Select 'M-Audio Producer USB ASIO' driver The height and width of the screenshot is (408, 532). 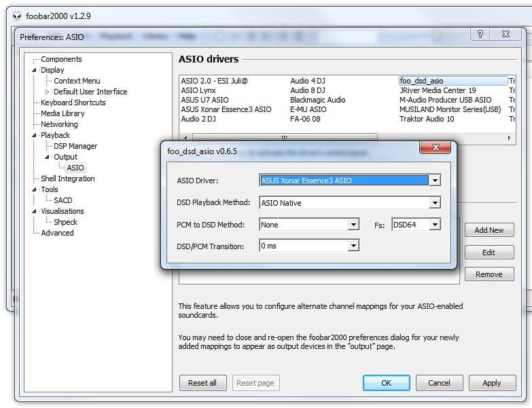pyautogui.click(x=446, y=100)
